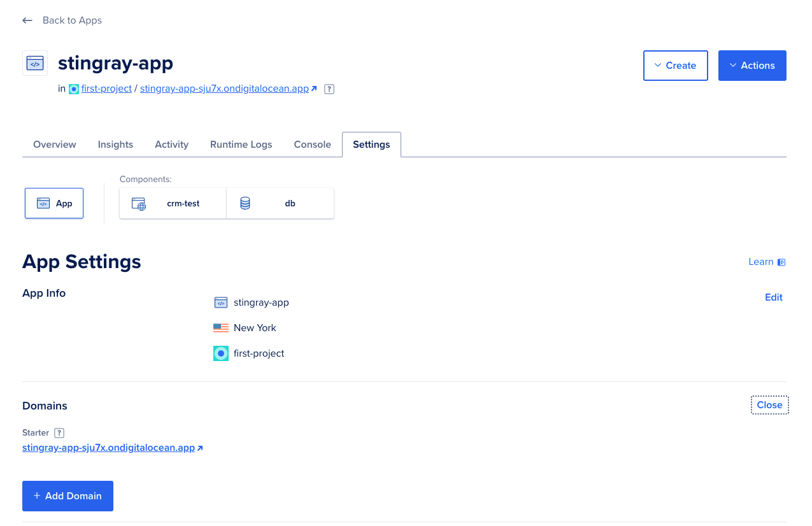Screen dimensions: 812x526
Task: Switch to the Insights tab
Action: pyautogui.click(x=115, y=145)
